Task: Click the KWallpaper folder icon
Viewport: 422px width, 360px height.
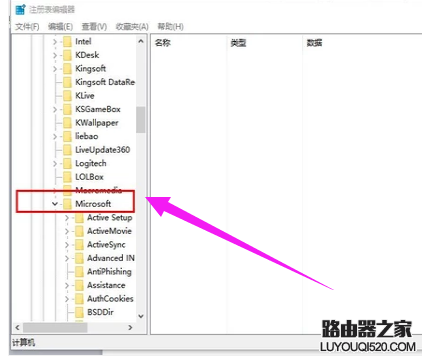Action: coord(67,123)
